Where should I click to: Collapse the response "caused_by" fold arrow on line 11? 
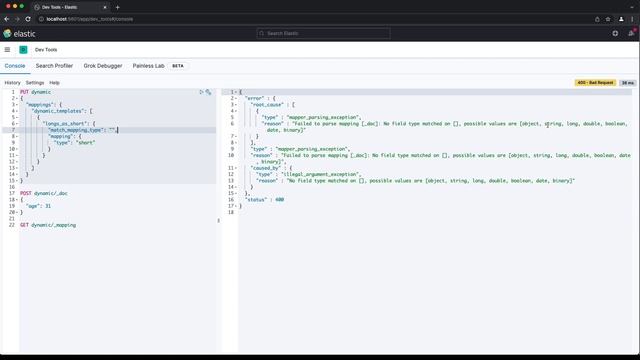point(236,168)
